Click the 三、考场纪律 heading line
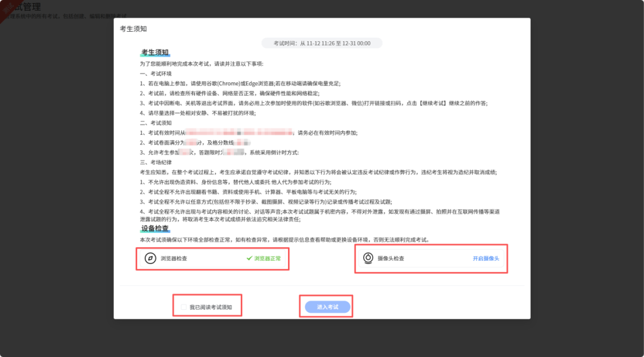Screen dimensions: 644x357 pyautogui.click(x=155, y=162)
